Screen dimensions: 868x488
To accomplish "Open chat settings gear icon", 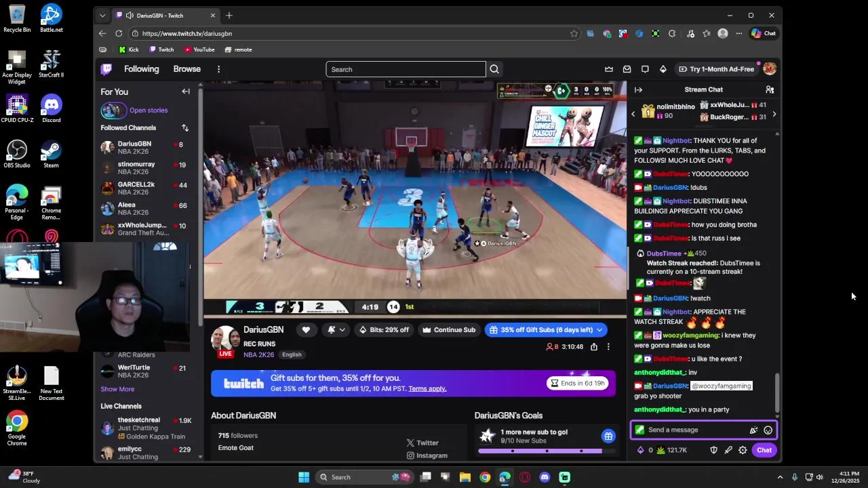I will pos(743,450).
